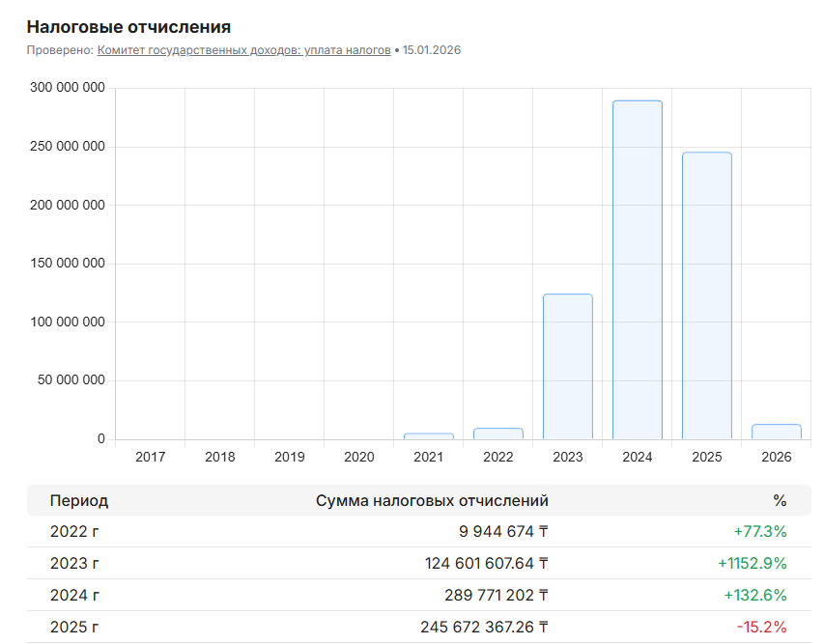Click the % column header
The height and width of the screenshot is (644, 824).
click(x=780, y=500)
